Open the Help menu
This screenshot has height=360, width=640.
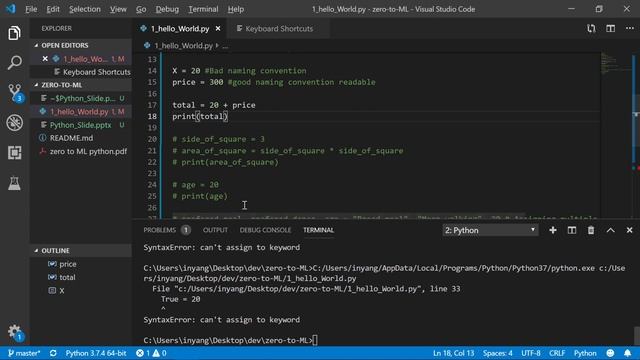click(x=236, y=9)
